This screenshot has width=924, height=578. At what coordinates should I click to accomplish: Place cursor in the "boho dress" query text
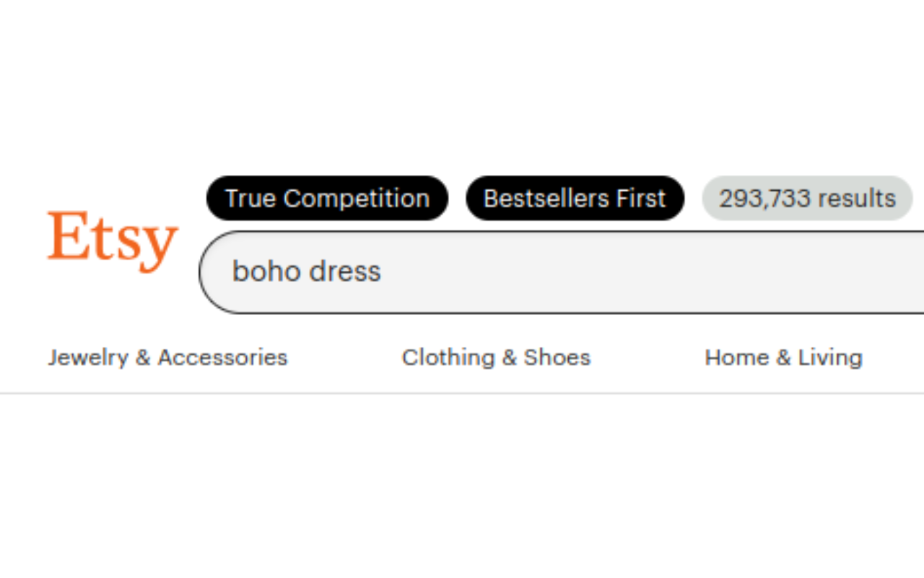click(307, 272)
